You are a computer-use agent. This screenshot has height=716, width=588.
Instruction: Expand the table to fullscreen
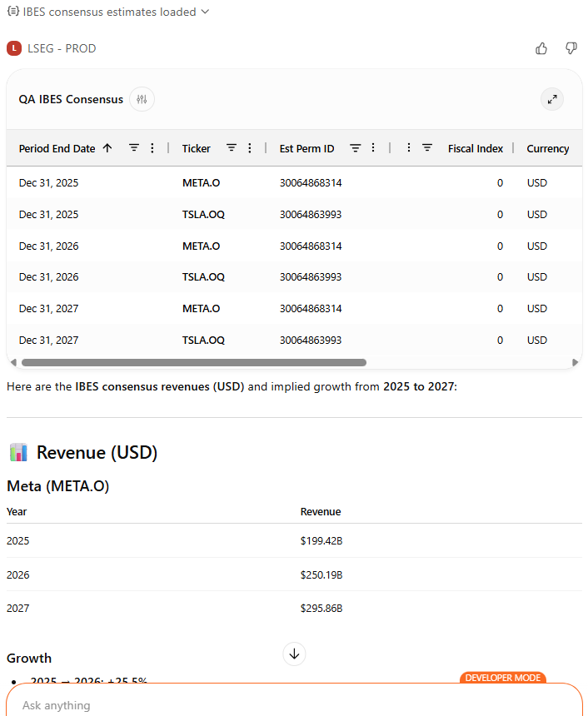coord(551,100)
